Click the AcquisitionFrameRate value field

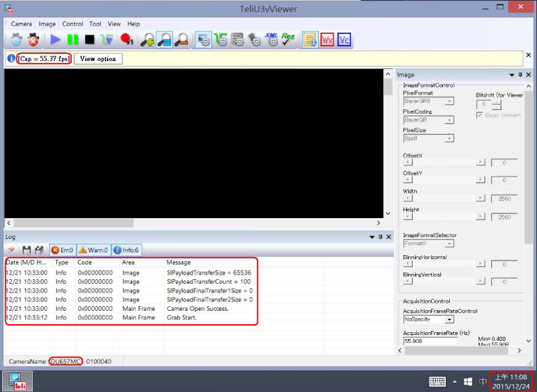(430, 340)
